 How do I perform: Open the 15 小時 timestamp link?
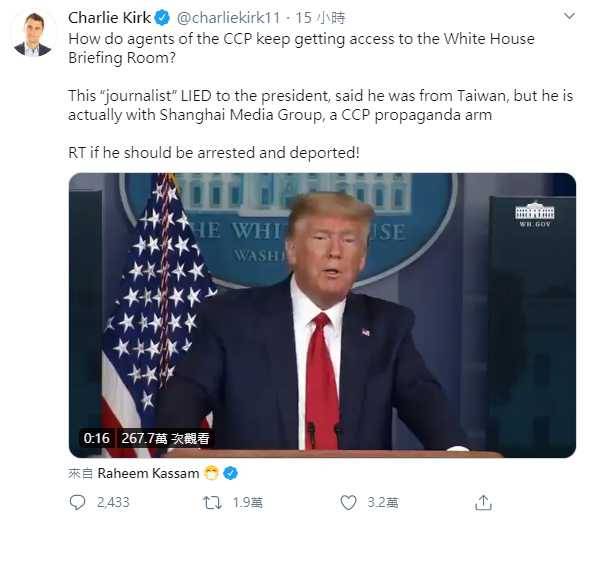(320, 18)
